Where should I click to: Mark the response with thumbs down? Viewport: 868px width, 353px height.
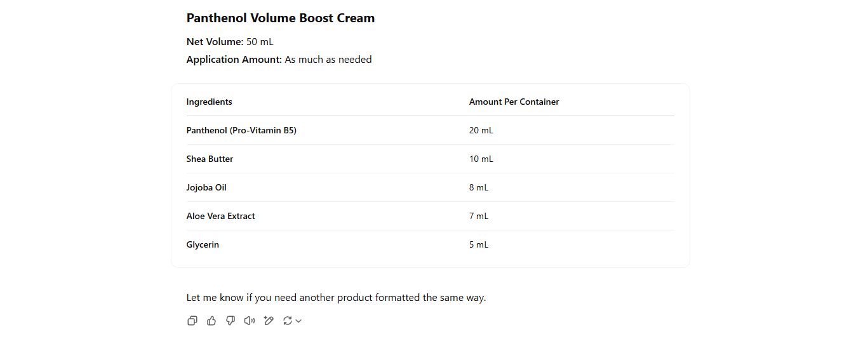[x=230, y=321]
